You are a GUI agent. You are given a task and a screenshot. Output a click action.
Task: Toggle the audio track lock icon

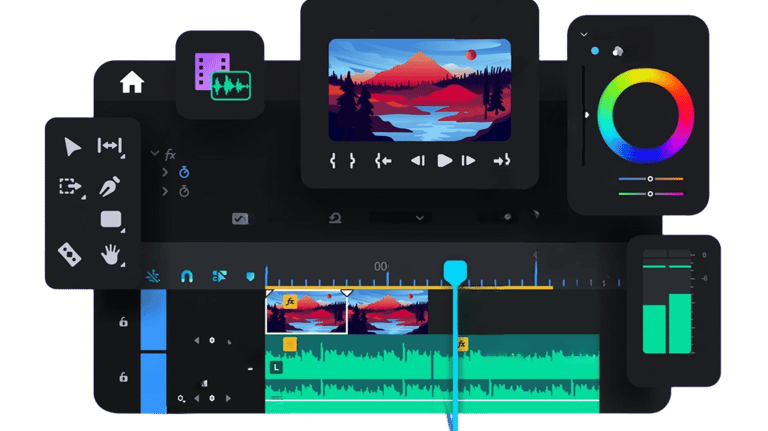pos(123,376)
